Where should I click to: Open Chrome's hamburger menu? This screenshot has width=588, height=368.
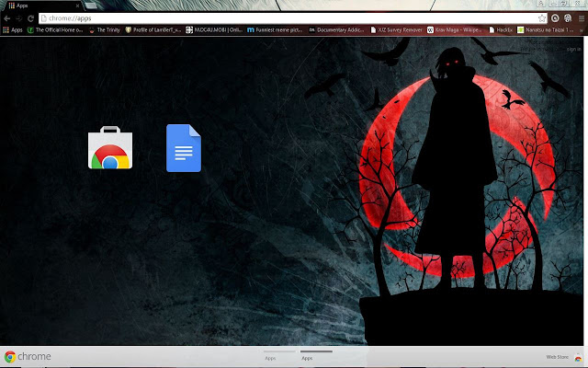point(582,18)
